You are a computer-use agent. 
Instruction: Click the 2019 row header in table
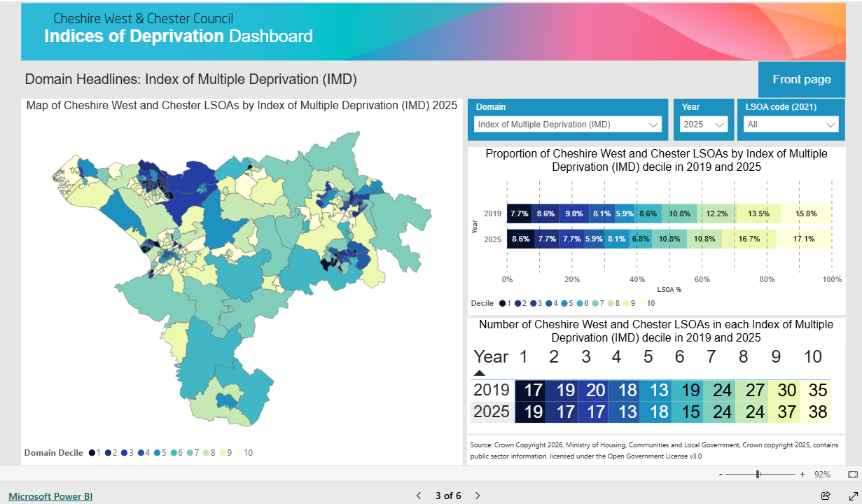point(492,391)
